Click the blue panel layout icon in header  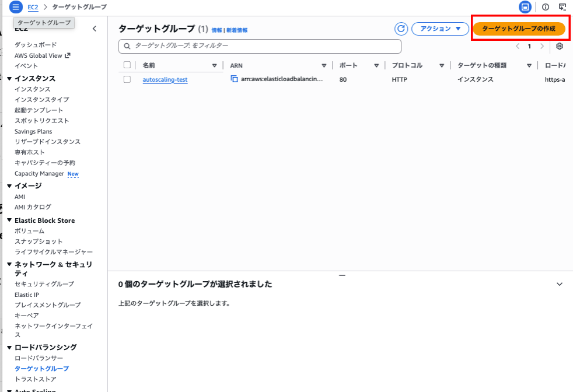click(x=525, y=7)
